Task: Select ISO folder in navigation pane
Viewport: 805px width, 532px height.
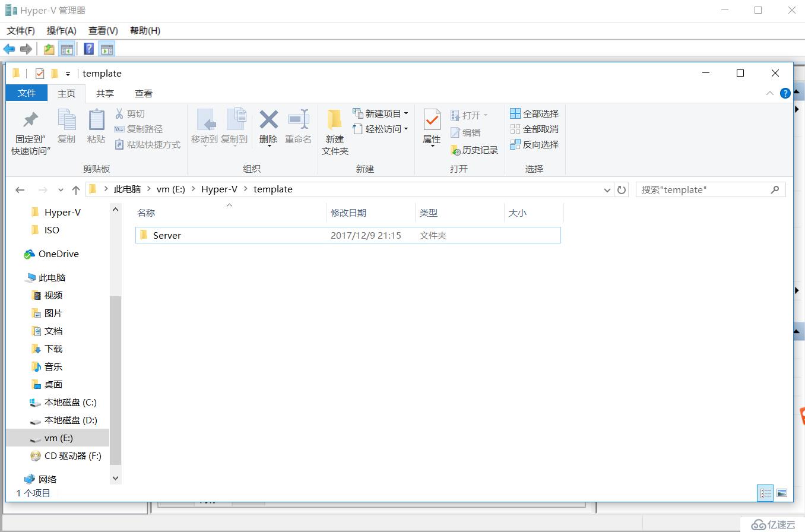Action: 52,230
